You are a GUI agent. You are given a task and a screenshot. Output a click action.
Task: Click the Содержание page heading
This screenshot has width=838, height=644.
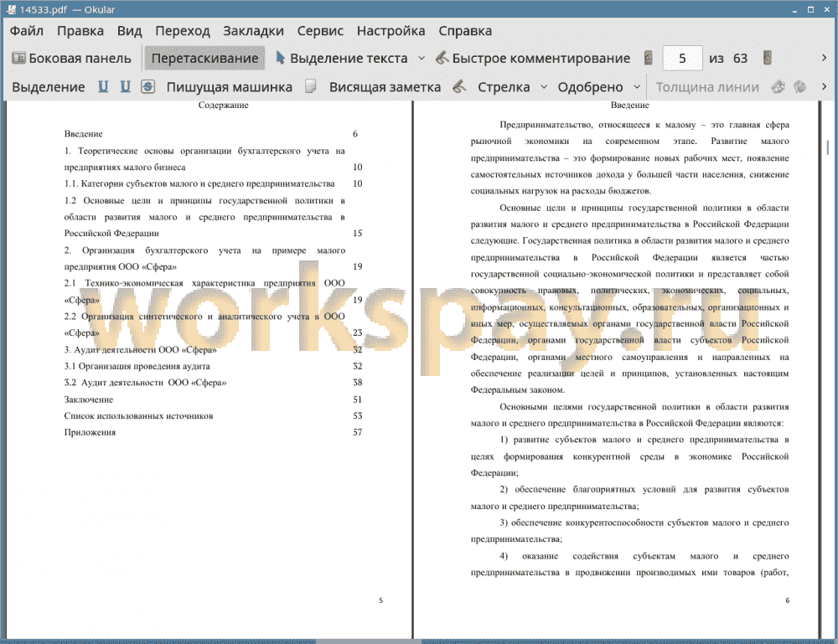223,106
